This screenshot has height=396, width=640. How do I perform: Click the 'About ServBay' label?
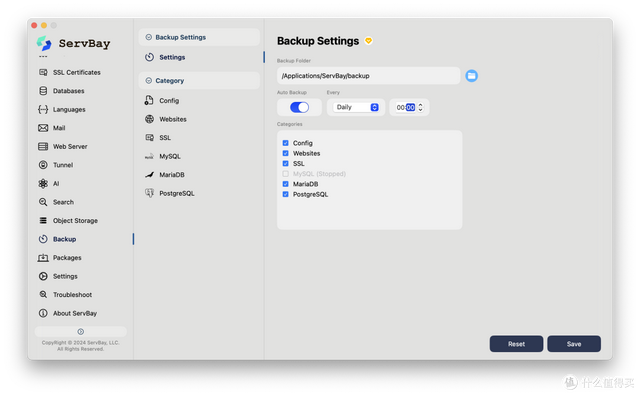[75, 313]
